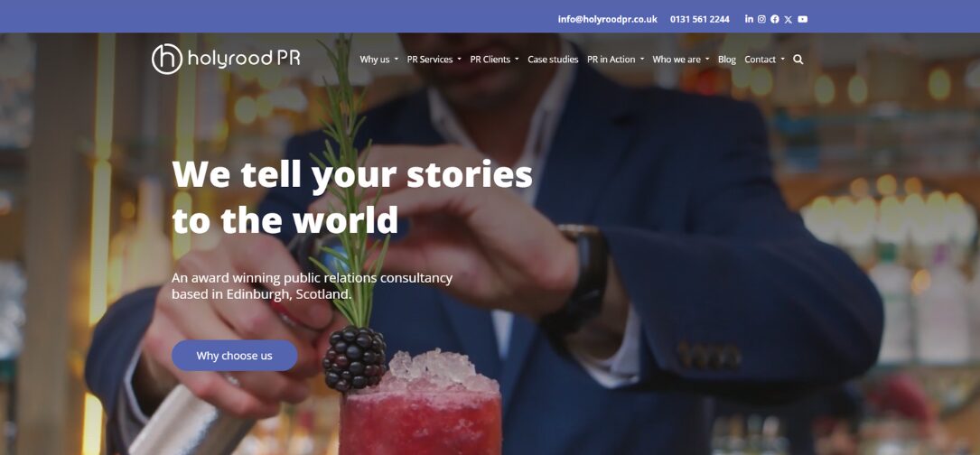Open the Instagram social icon

point(761,19)
